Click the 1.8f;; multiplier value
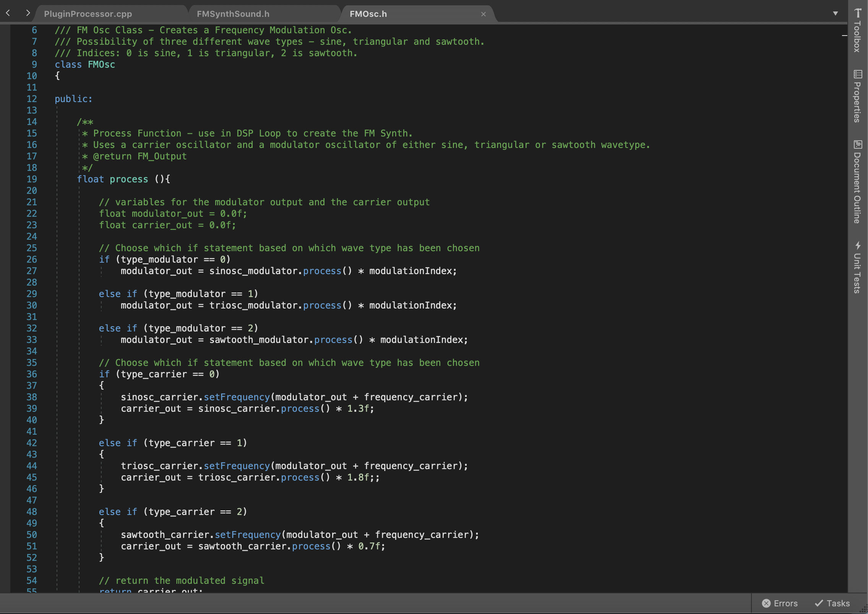 (363, 477)
